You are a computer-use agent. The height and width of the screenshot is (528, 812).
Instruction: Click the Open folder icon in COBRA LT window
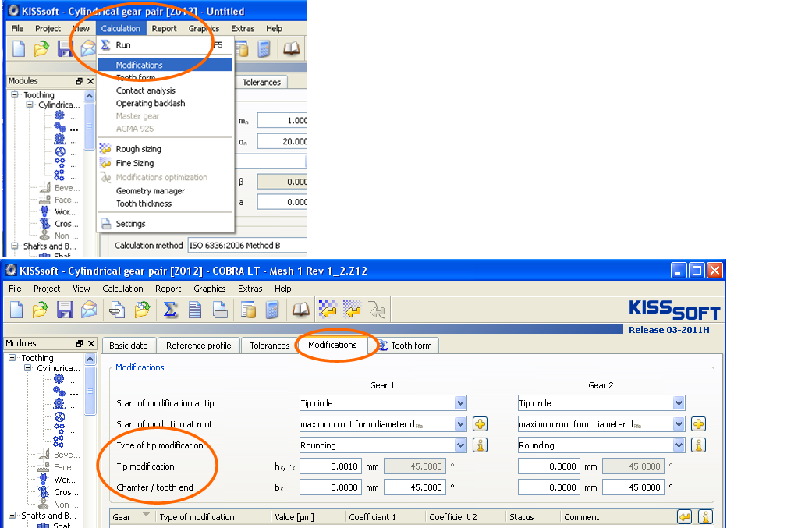click(41, 310)
